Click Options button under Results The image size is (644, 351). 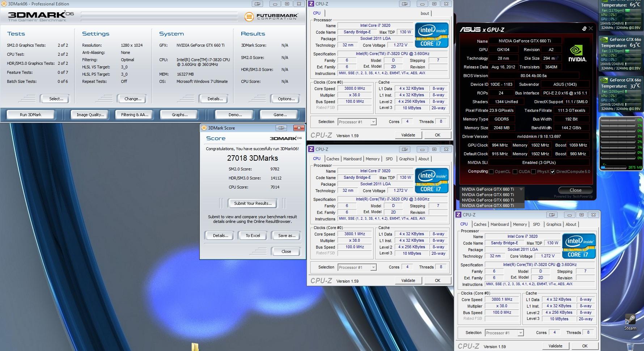(286, 99)
